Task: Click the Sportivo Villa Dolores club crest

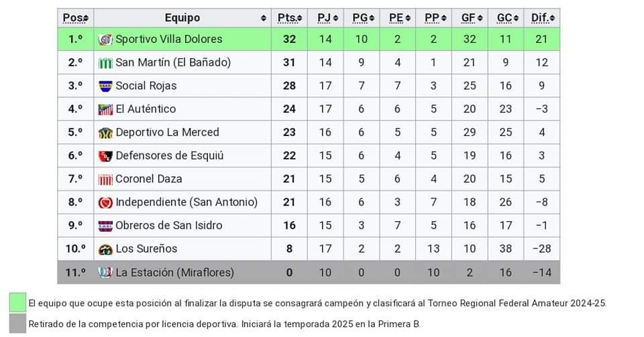Action: click(105, 40)
